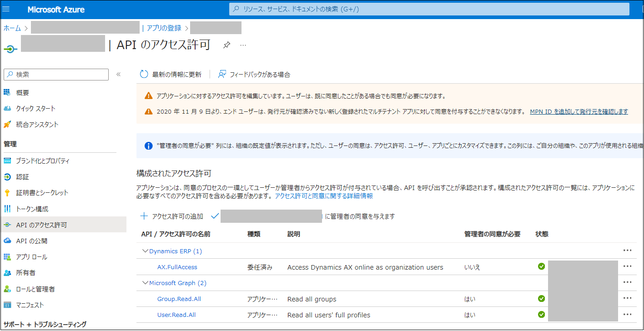Open the AX.FullAccess permission link
Screen dimensions: 644x331
[x=177, y=267]
